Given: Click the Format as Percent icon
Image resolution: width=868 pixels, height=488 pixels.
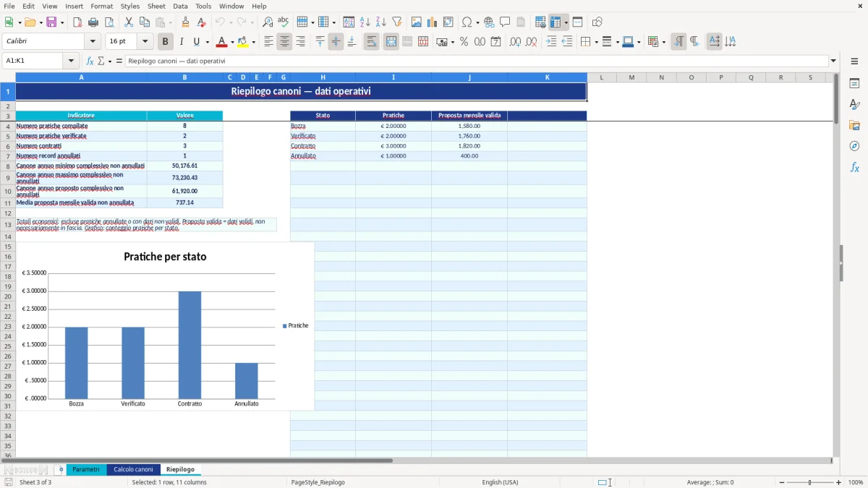Looking at the screenshot, I should pyautogui.click(x=464, y=42).
